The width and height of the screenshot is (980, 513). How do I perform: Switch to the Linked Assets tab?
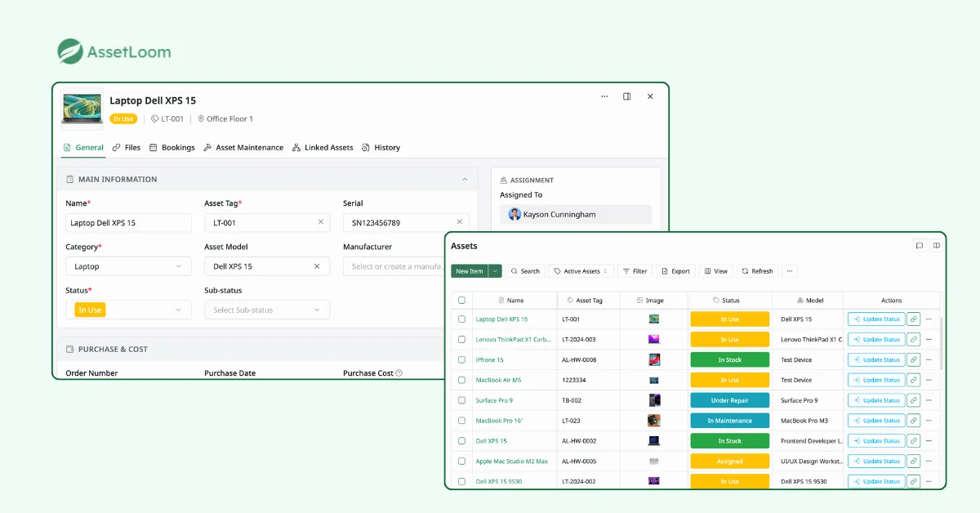(323, 148)
